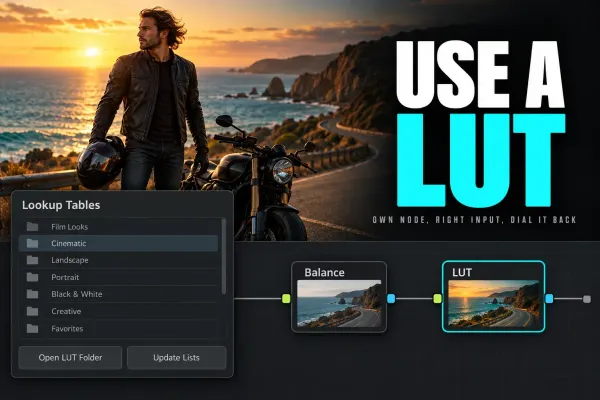This screenshot has height=400, width=600.
Task: Select the "Cinematic" row label
Action: [x=69, y=243]
